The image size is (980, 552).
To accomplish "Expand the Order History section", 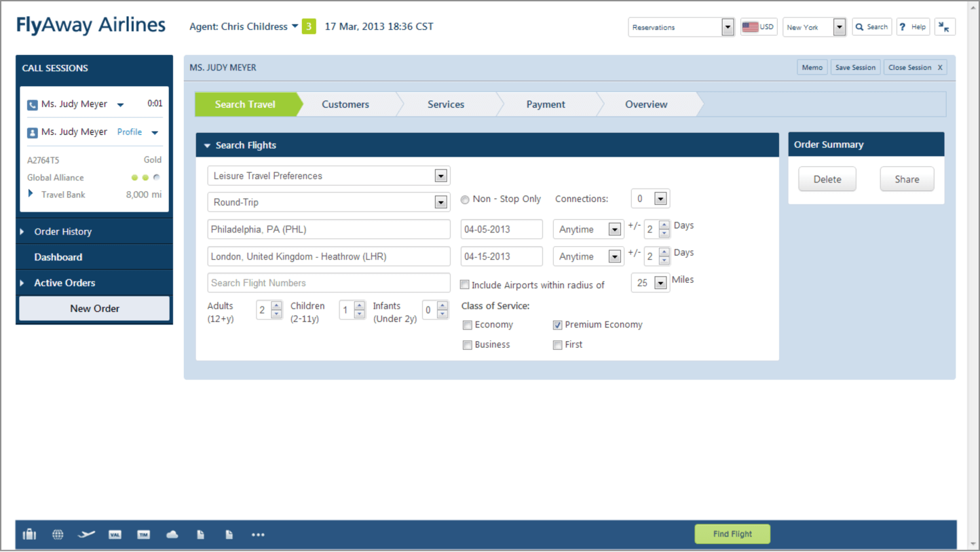I will click(x=62, y=232).
